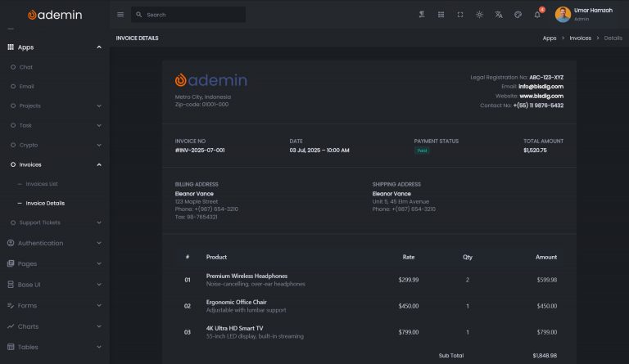The width and height of the screenshot is (629, 364).
Task: Click Ergonomic Office Chair product name
Action: [x=236, y=302]
